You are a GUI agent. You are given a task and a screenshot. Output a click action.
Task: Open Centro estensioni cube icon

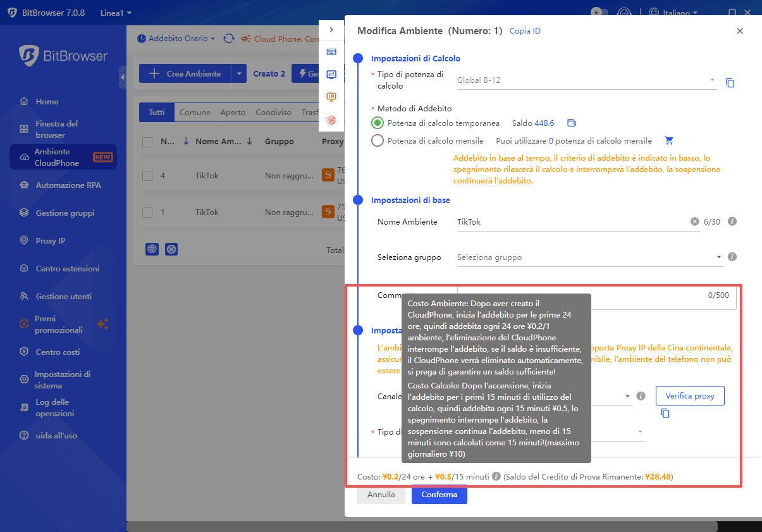(24, 269)
